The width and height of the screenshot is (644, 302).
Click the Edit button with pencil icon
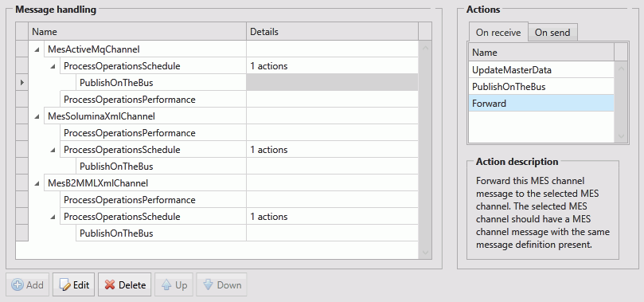pos(74,284)
